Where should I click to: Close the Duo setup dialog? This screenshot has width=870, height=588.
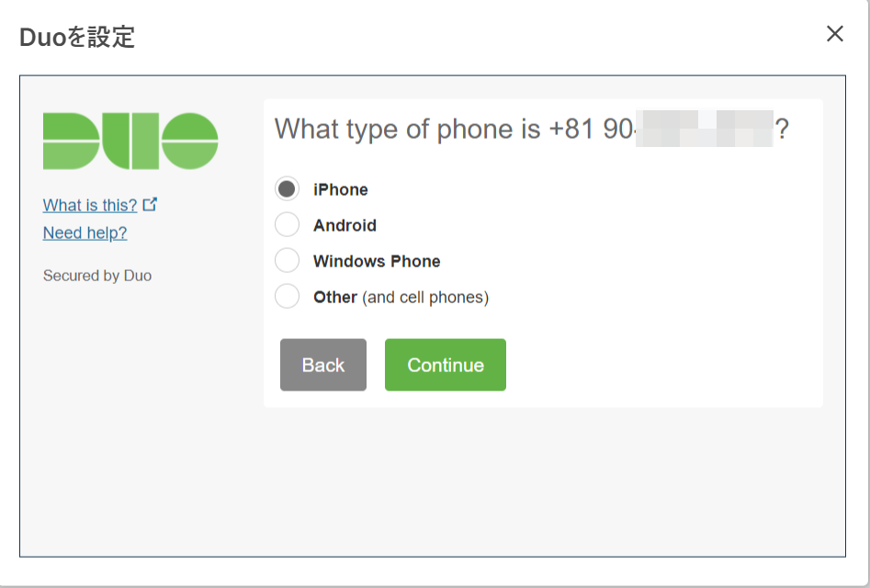pyautogui.click(x=834, y=35)
